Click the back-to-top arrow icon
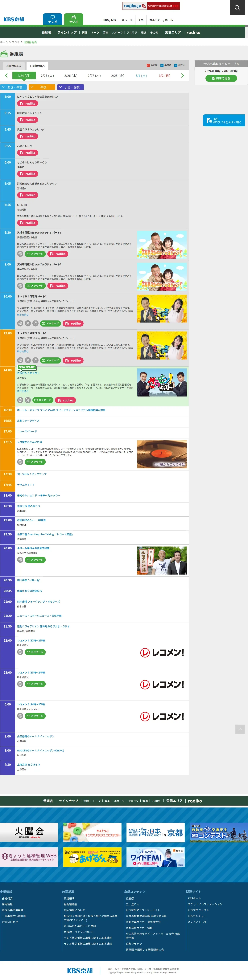This screenshot has width=248, height=980. pyautogui.click(x=240, y=729)
